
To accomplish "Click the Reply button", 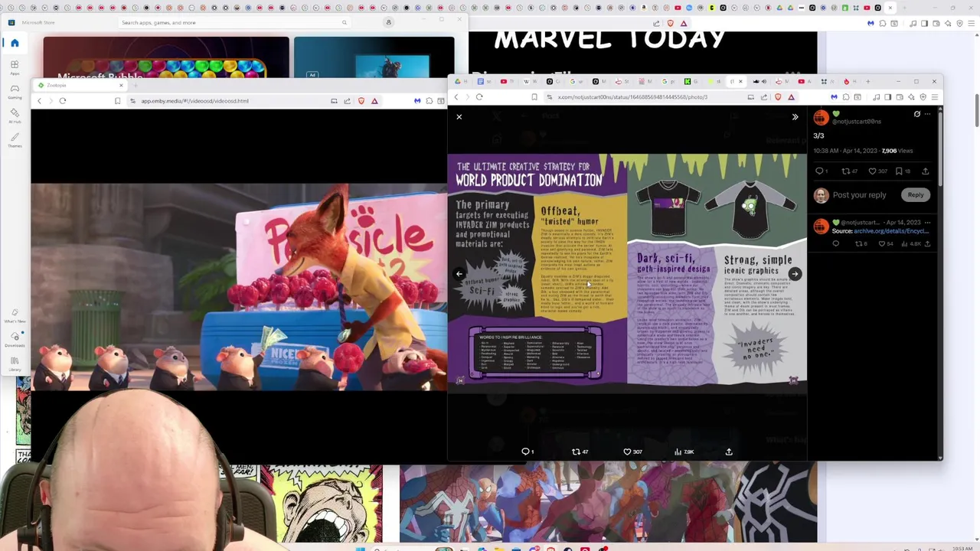I will 916,195.
